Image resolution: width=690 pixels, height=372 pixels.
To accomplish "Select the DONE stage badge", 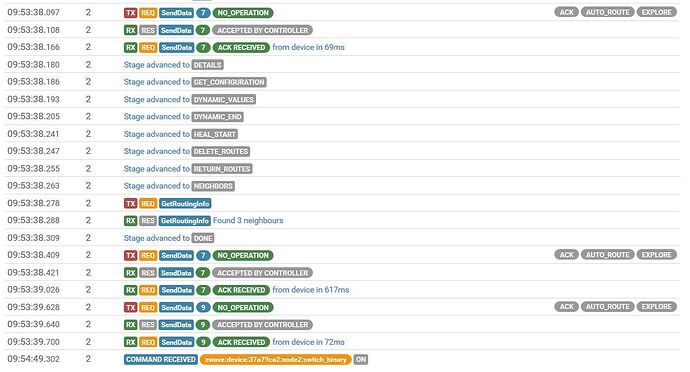I will click(x=203, y=238).
